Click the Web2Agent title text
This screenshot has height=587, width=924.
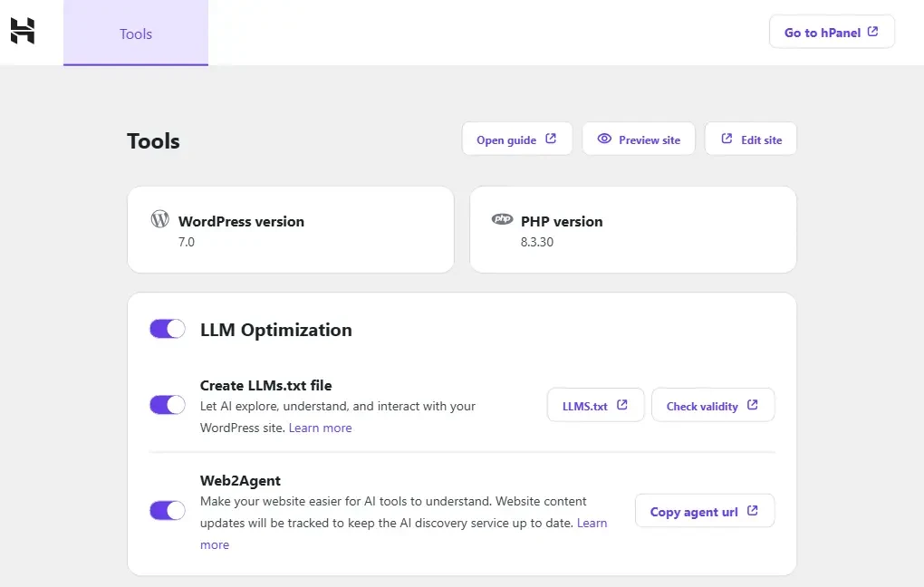240,480
